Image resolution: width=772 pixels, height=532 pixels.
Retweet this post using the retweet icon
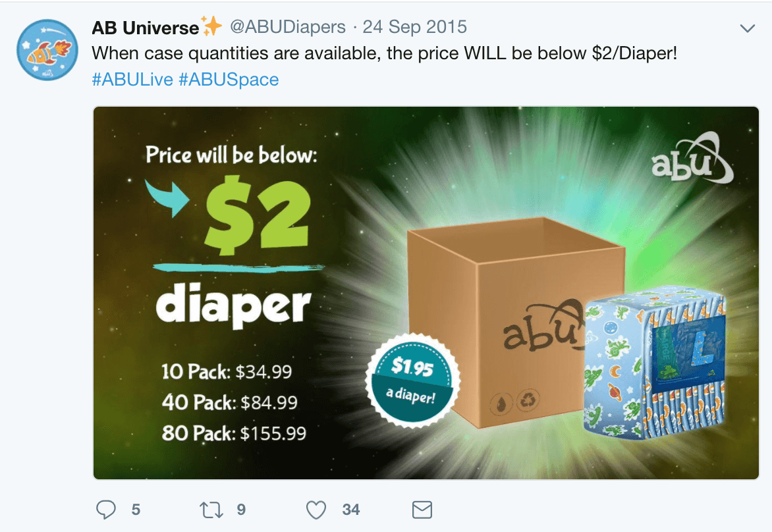[211, 510]
